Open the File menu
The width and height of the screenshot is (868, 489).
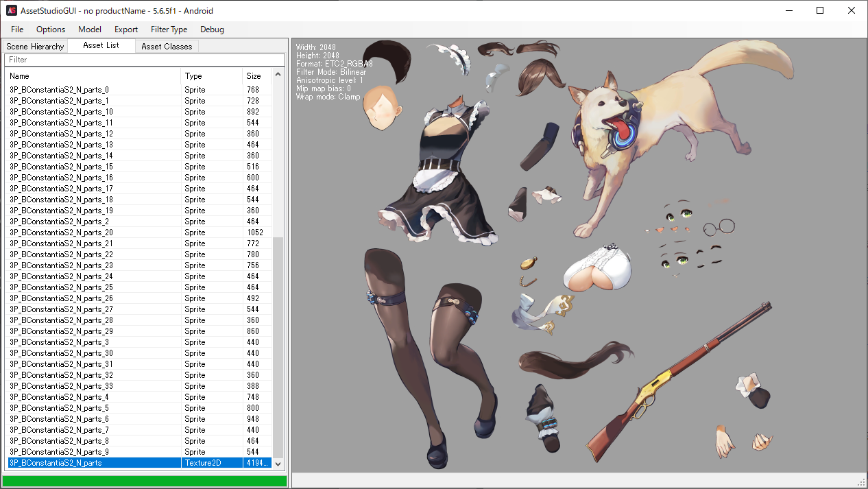pyautogui.click(x=17, y=29)
